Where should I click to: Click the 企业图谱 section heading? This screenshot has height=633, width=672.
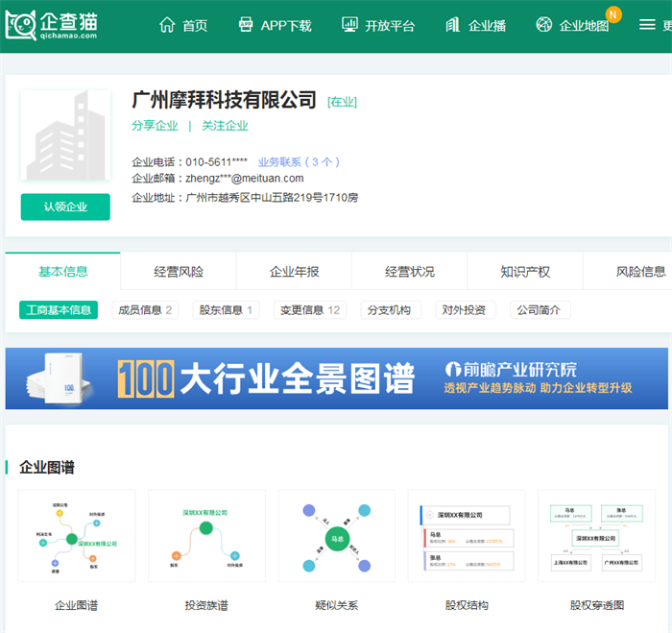[47, 468]
